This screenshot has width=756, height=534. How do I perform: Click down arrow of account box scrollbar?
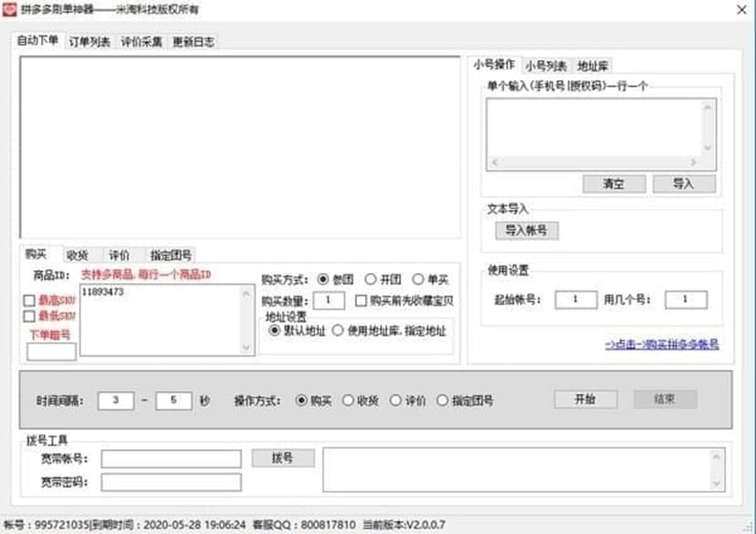tap(708, 148)
